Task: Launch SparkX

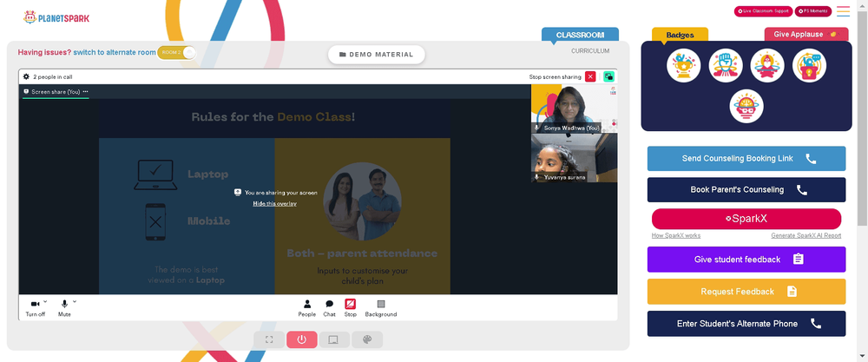Action: coord(746,219)
